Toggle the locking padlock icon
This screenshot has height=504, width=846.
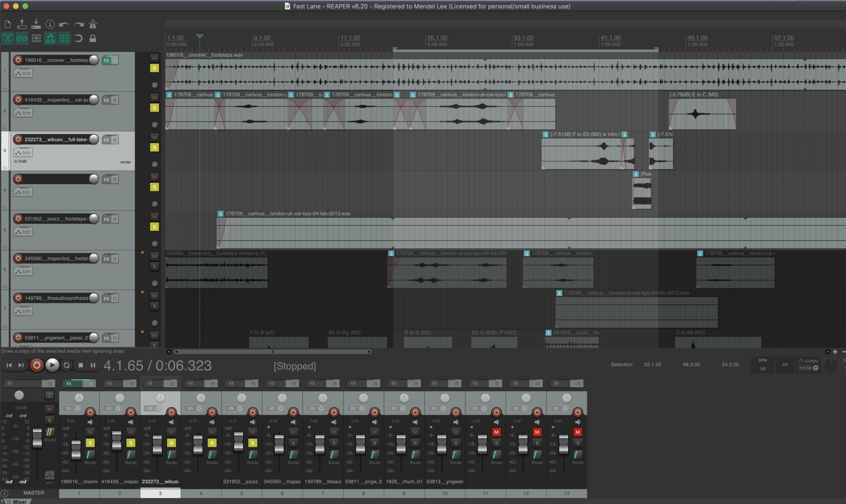click(93, 38)
